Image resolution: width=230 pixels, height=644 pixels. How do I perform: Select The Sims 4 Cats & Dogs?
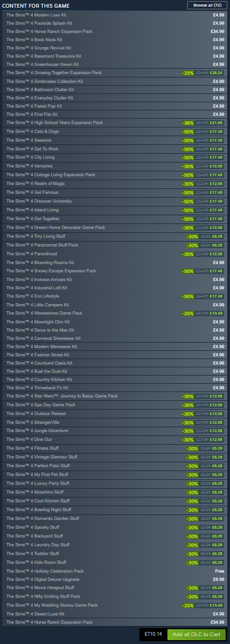(115, 131)
